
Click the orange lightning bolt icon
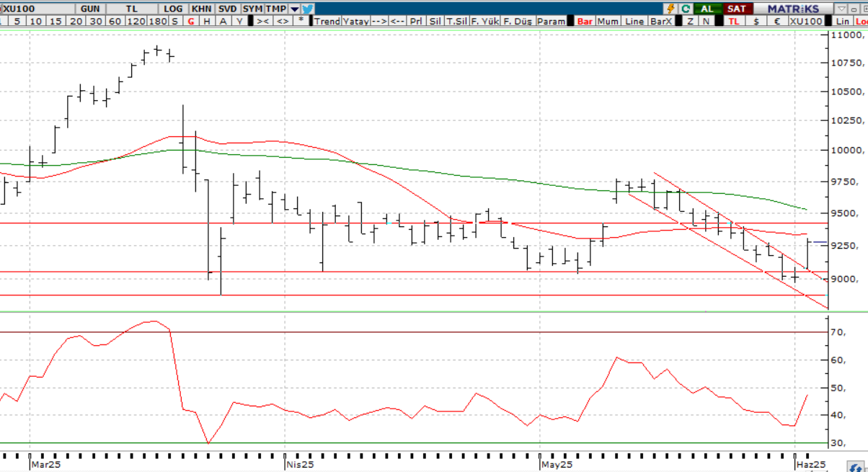671,9
